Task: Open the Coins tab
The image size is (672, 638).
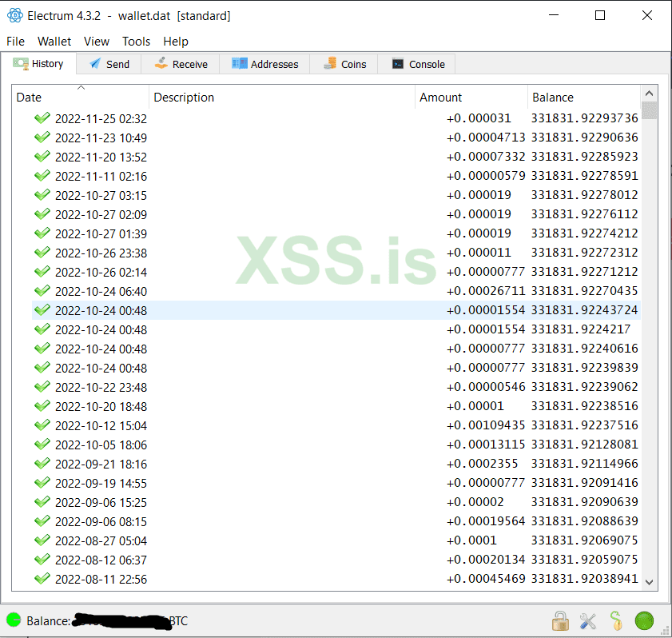Action: (x=344, y=64)
